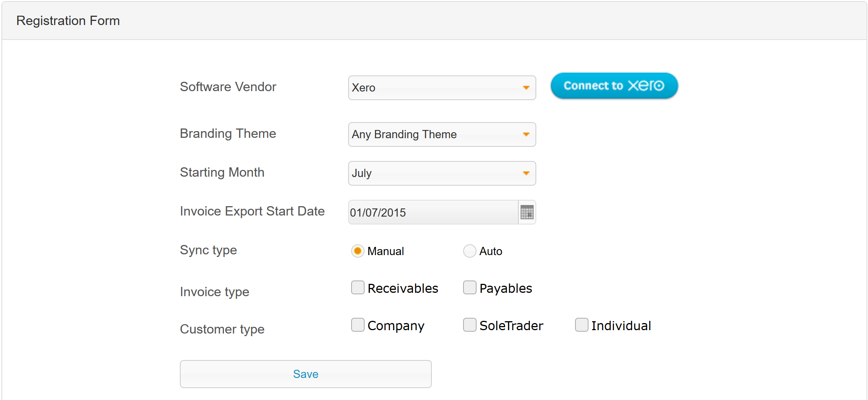Image resolution: width=868 pixels, height=400 pixels.
Task: Open the calendar date picker icon
Action: coord(527,212)
